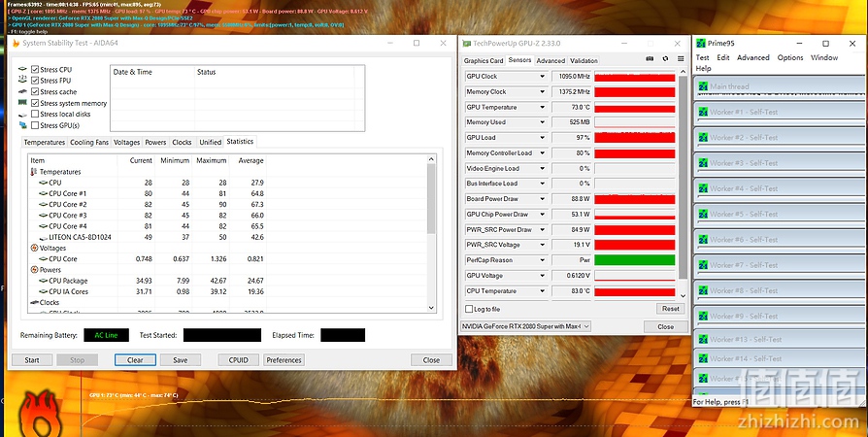The height and width of the screenshot is (437, 868).
Task: Enable Stress GPU(s) checkbox
Action: pos(35,125)
